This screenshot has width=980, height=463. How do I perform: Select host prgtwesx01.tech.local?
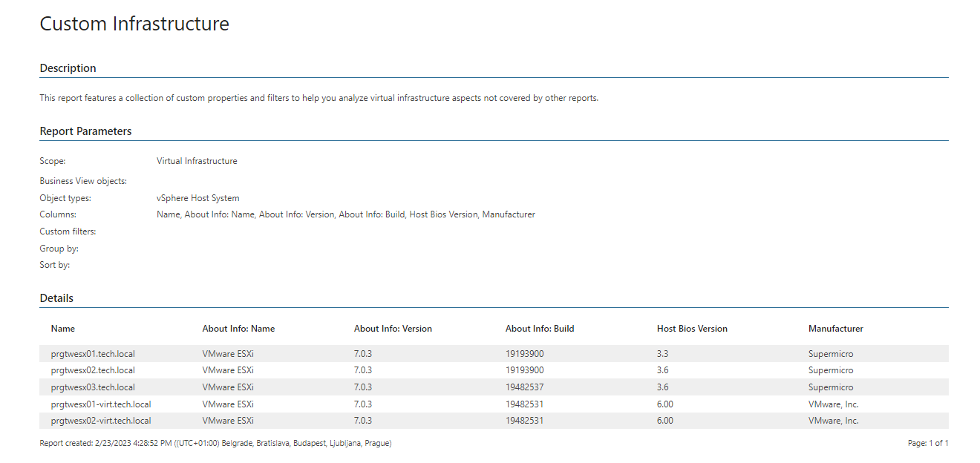pos(93,354)
